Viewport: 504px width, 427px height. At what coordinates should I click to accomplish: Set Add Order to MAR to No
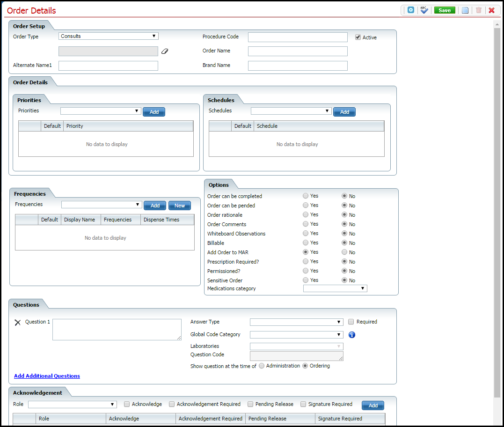pyautogui.click(x=344, y=252)
